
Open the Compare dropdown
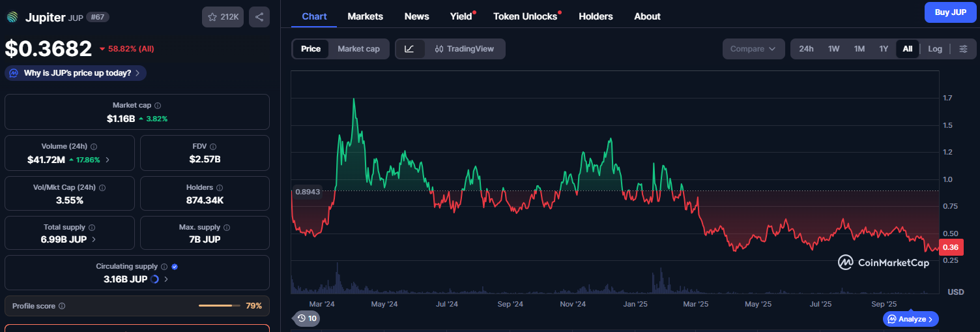click(753, 49)
